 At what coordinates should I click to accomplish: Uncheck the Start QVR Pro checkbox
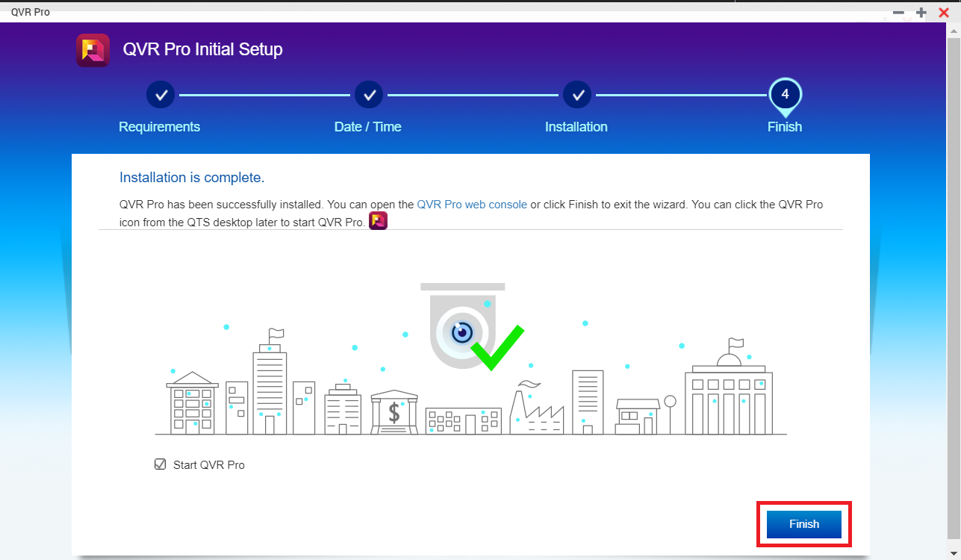160,464
